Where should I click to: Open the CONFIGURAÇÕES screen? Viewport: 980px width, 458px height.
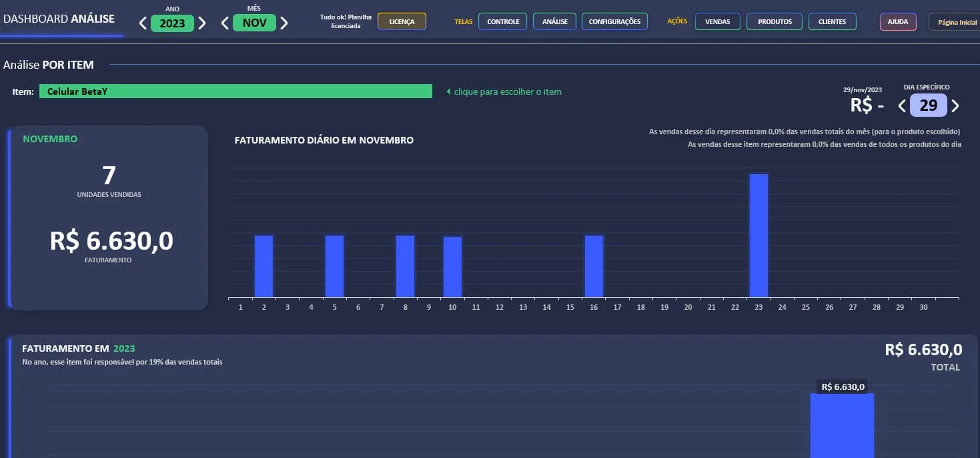pos(615,21)
